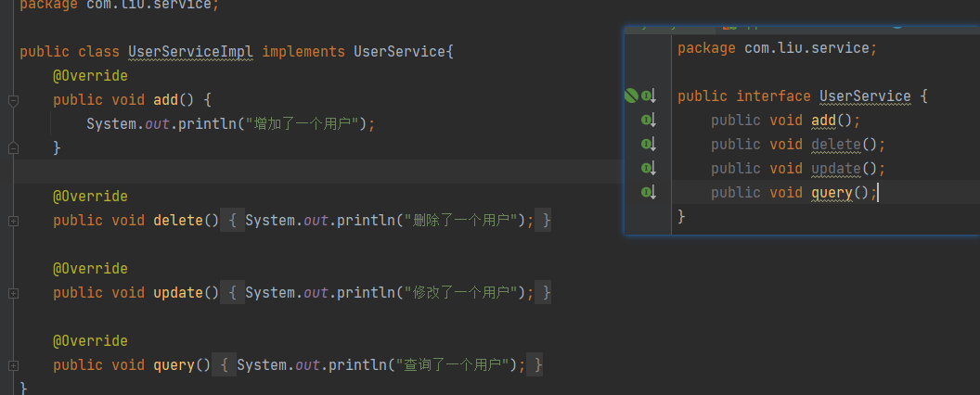Click the query method name in the interface
Viewport: 980px width, 395px height.
pos(832,192)
